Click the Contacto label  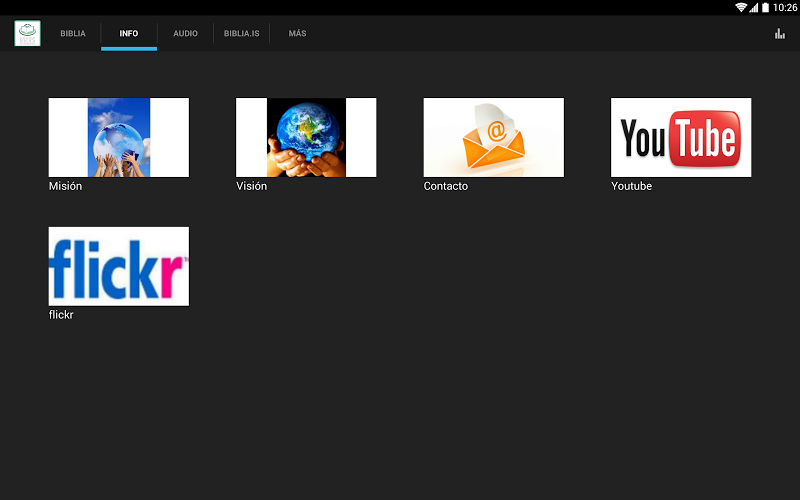(445, 186)
